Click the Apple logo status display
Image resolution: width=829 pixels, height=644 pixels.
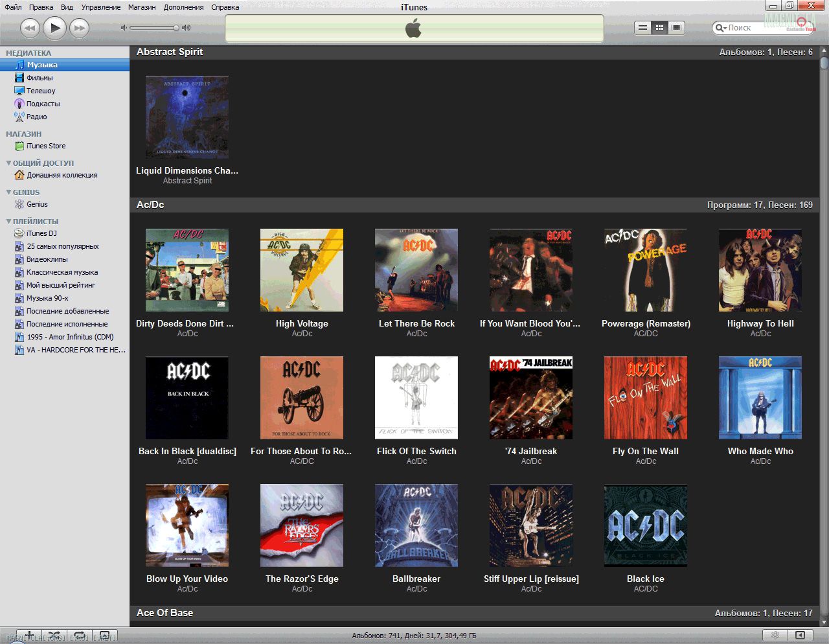click(414, 28)
